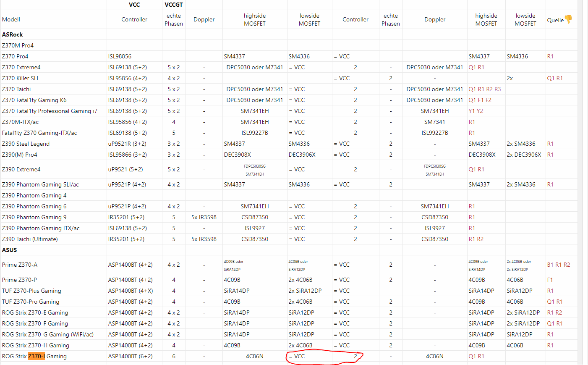Open Y2 link in Fatal1ty Professional Gaming i7 row
This screenshot has height=365, width=588.
pos(480,111)
